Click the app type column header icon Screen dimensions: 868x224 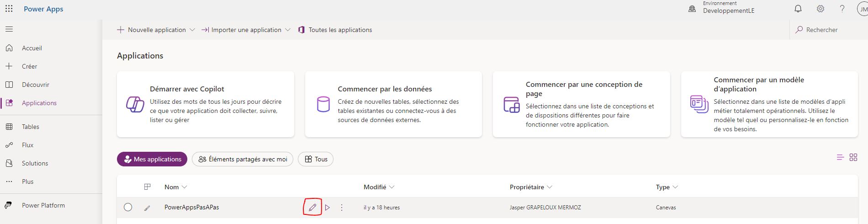coord(147,187)
